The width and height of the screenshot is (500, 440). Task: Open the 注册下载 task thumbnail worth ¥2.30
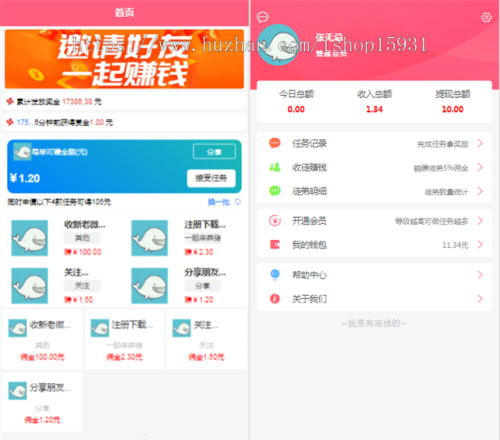(x=149, y=238)
